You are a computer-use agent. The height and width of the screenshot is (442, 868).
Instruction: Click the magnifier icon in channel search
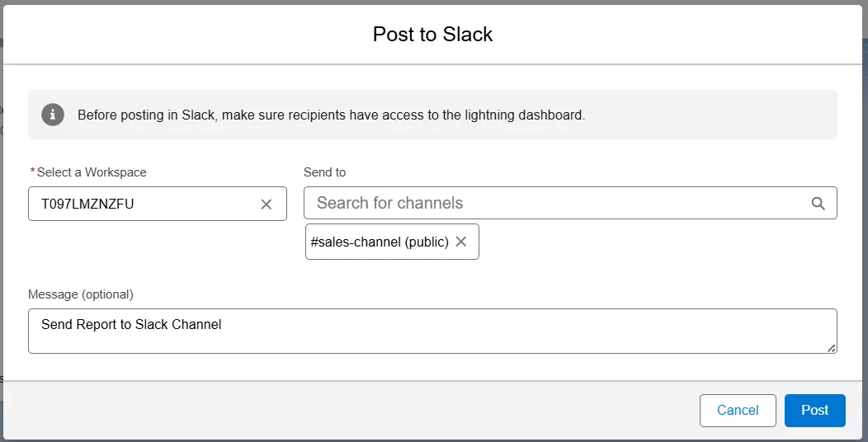[818, 204]
